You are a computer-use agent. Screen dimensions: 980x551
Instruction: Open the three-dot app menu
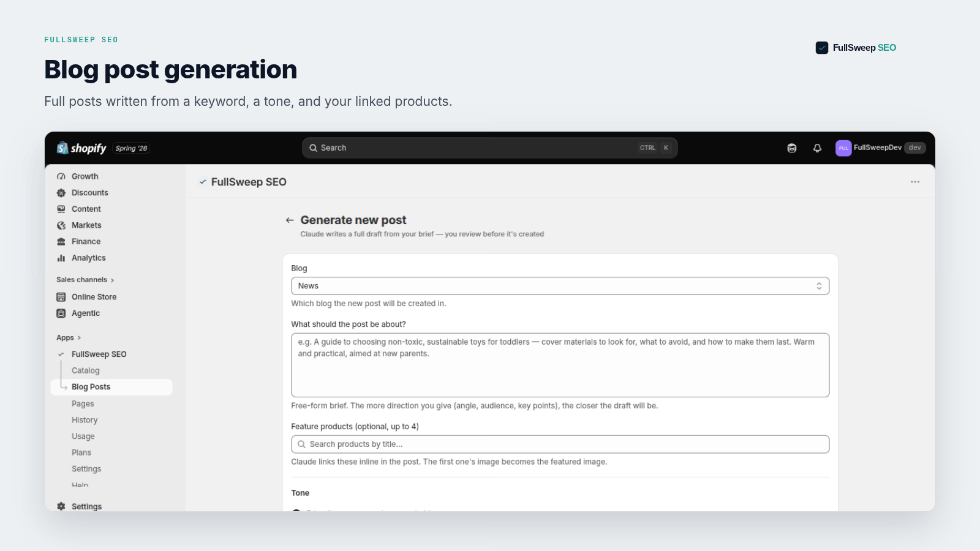click(x=915, y=182)
